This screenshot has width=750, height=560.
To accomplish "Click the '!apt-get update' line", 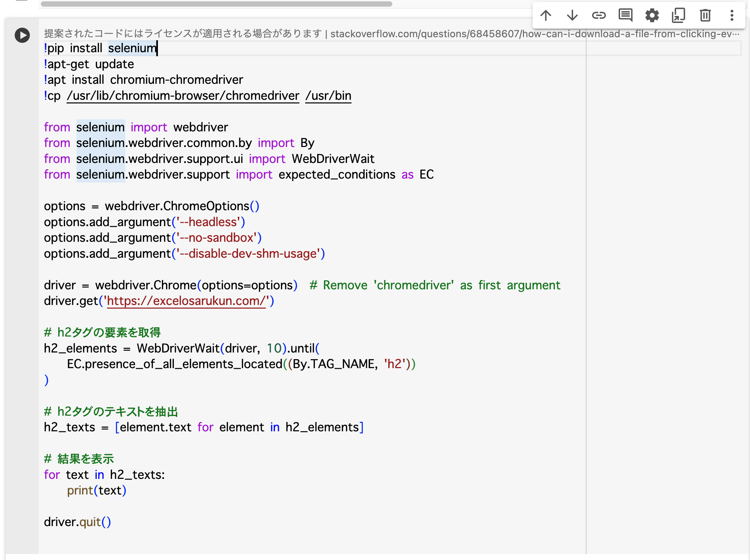I will (x=89, y=64).
